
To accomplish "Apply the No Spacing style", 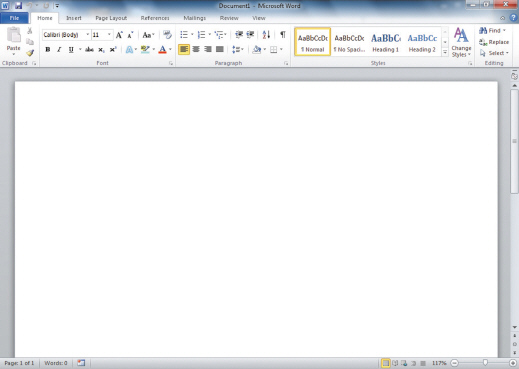I will point(349,42).
